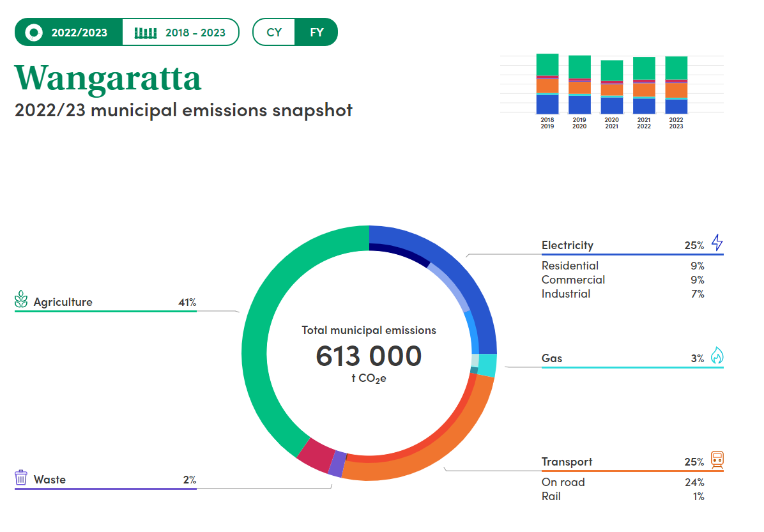
Task: Click the Residential electricity row
Action: 570,266
